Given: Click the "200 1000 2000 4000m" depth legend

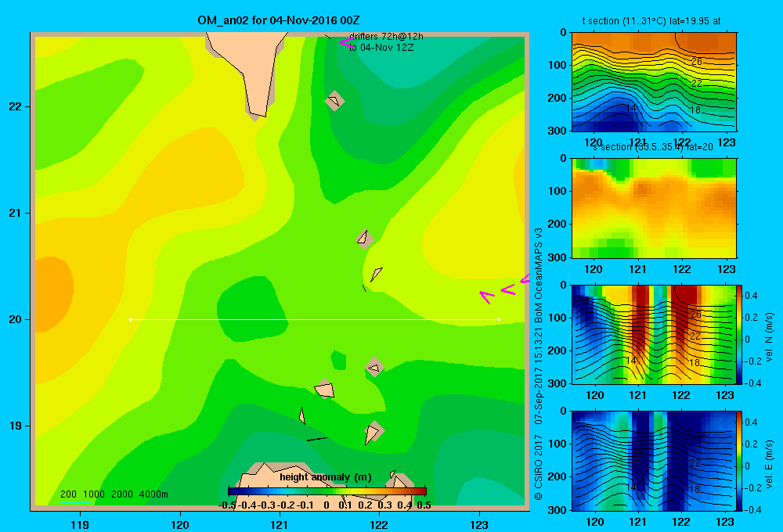Looking at the screenshot, I should coord(114,494).
